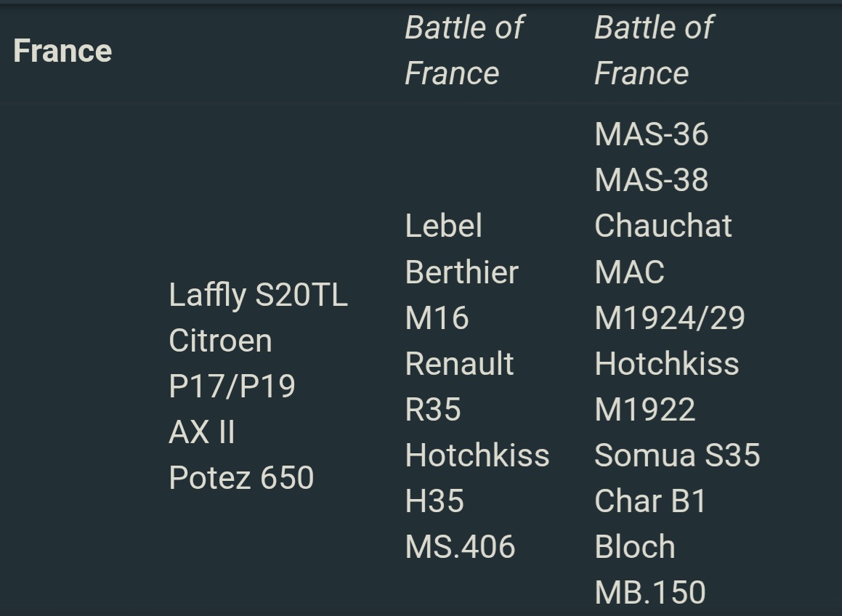Open the Laffly S20TL entry
Screen dimensions: 842x616
tap(258, 295)
